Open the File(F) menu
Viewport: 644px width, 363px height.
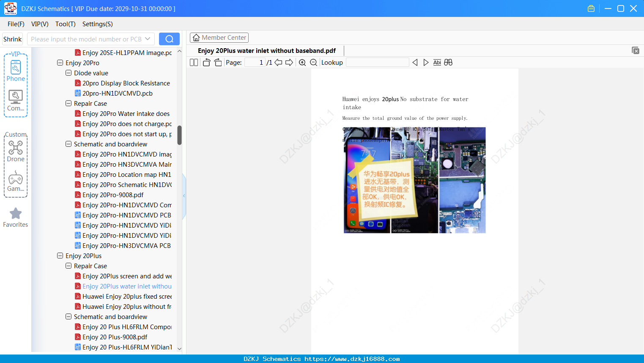click(x=16, y=24)
